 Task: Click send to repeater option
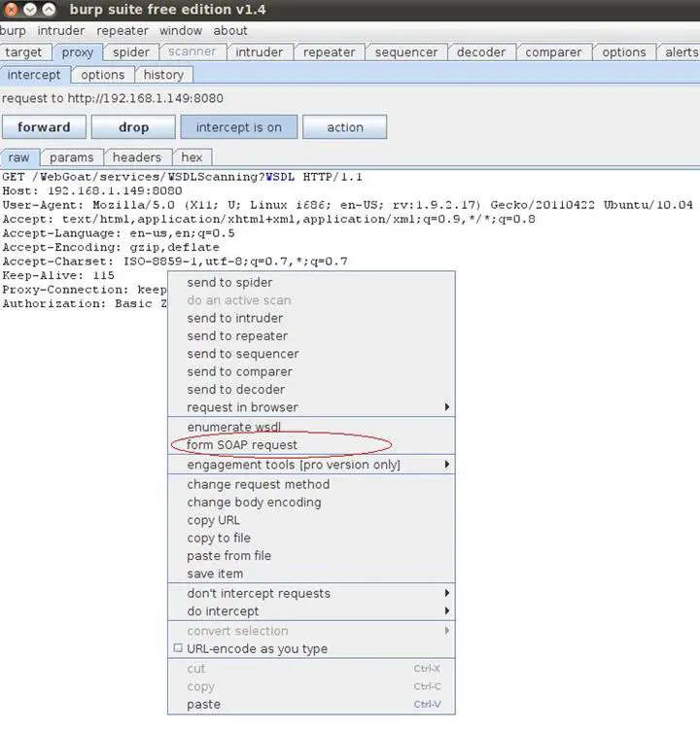(x=237, y=336)
